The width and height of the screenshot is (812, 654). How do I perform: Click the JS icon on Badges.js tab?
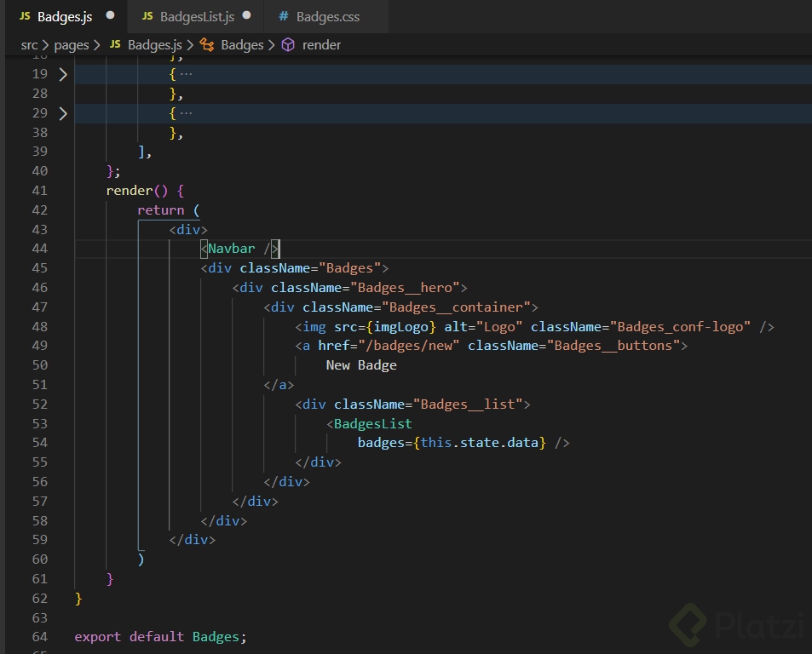pyautogui.click(x=25, y=16)
